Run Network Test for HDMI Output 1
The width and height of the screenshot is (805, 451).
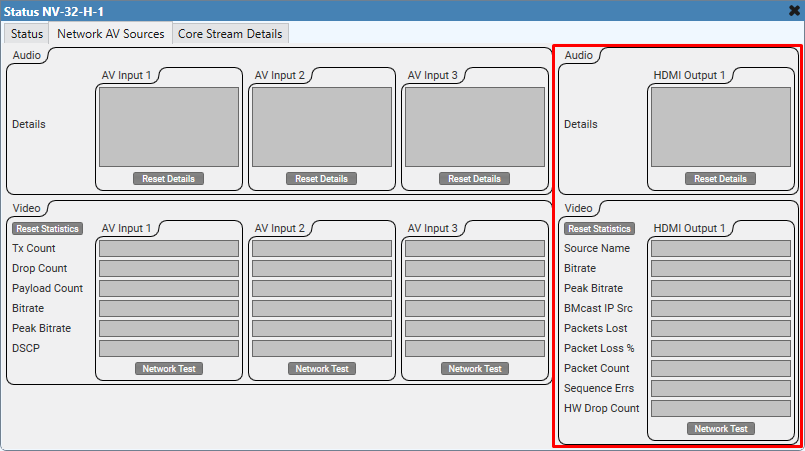coord(720,429)
